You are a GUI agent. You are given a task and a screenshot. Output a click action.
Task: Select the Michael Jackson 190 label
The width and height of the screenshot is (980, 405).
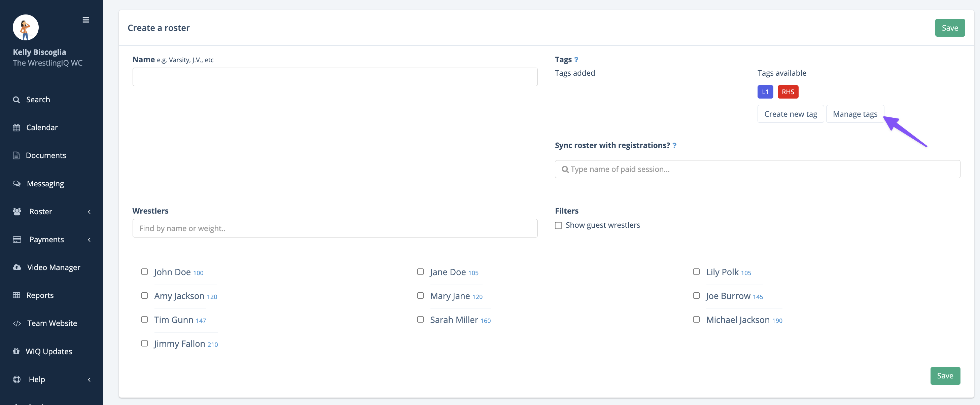(744, 320)
